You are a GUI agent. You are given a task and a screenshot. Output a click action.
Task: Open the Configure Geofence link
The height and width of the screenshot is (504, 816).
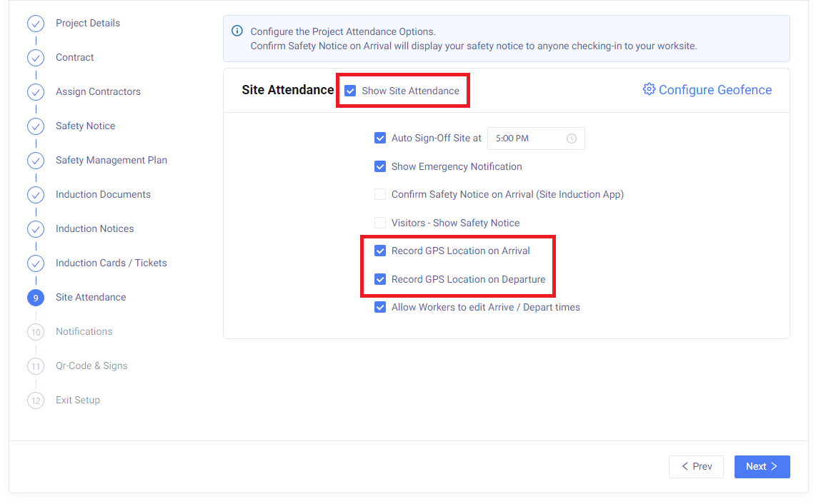point(715,90)
